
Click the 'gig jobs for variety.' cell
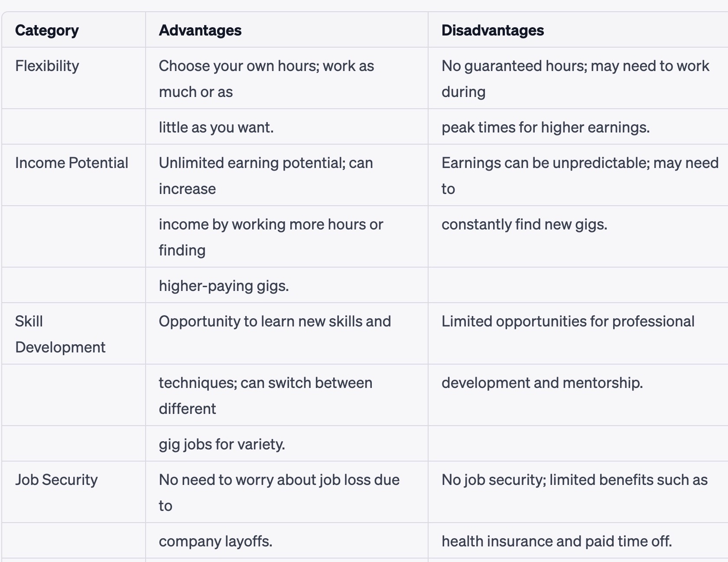click(x=222, y=444)
